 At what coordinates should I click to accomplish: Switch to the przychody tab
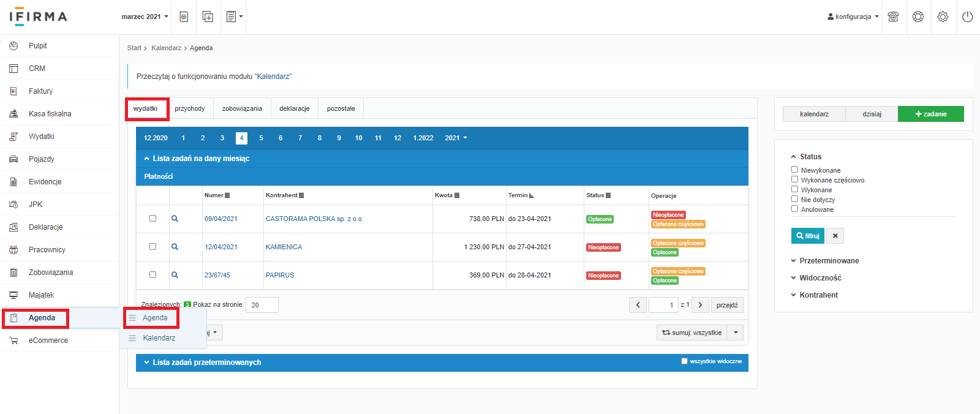(x=190, y=108)
